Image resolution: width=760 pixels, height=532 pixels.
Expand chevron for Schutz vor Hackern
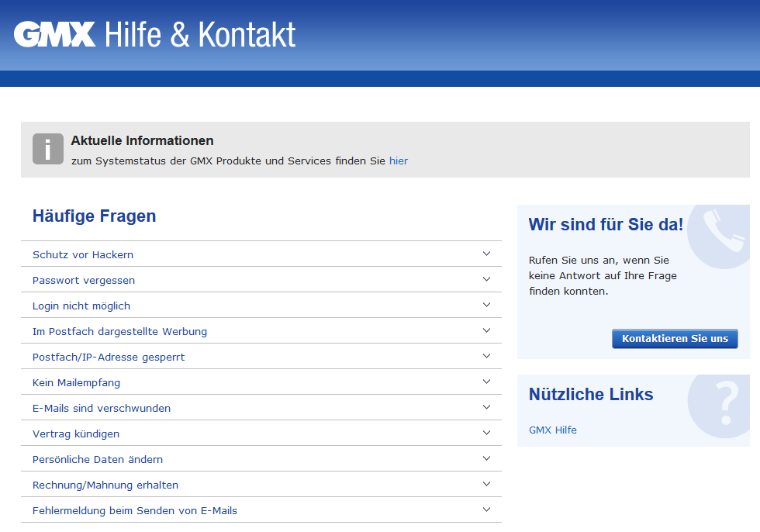pyautogui.click(x=487, y=254)
